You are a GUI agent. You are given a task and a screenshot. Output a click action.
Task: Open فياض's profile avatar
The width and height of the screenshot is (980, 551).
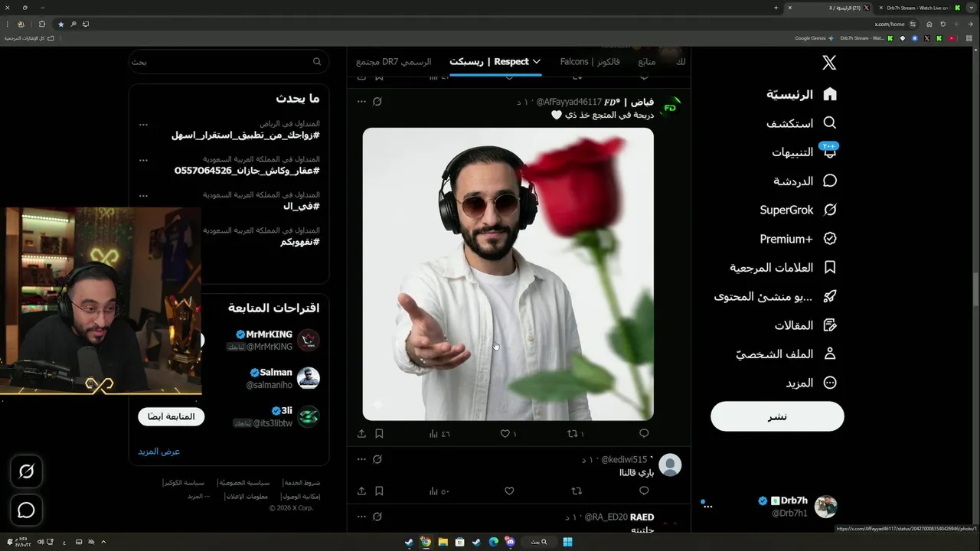click(670, 107)
